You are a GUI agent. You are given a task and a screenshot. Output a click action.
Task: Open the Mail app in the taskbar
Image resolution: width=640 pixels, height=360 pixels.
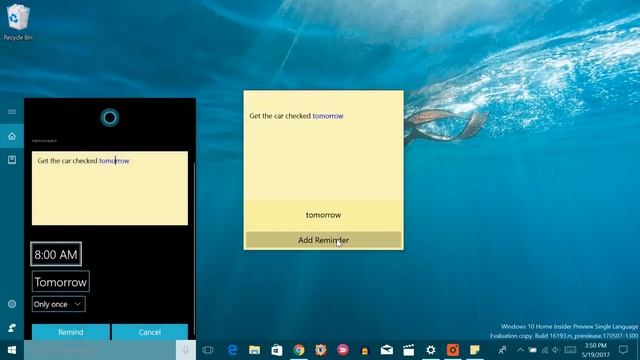point(387,350)
